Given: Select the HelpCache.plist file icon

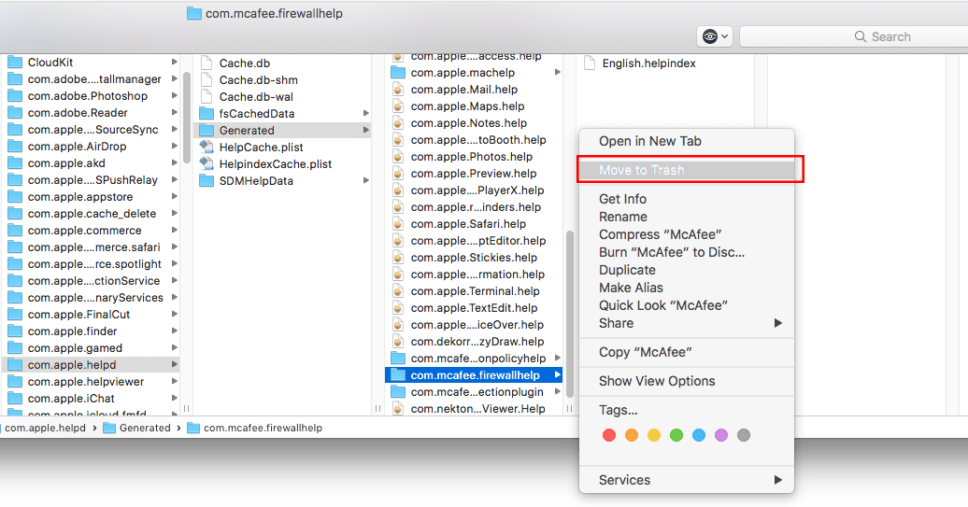Looking at the screenshot, I should tap(207, 147).
